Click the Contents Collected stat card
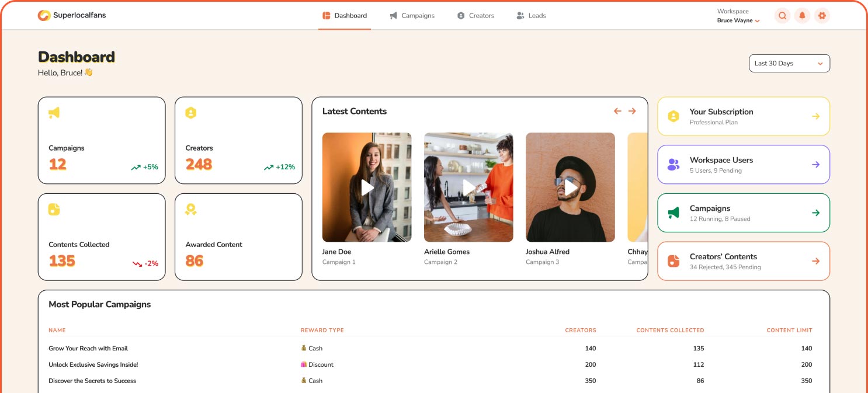 click(102, 237)
